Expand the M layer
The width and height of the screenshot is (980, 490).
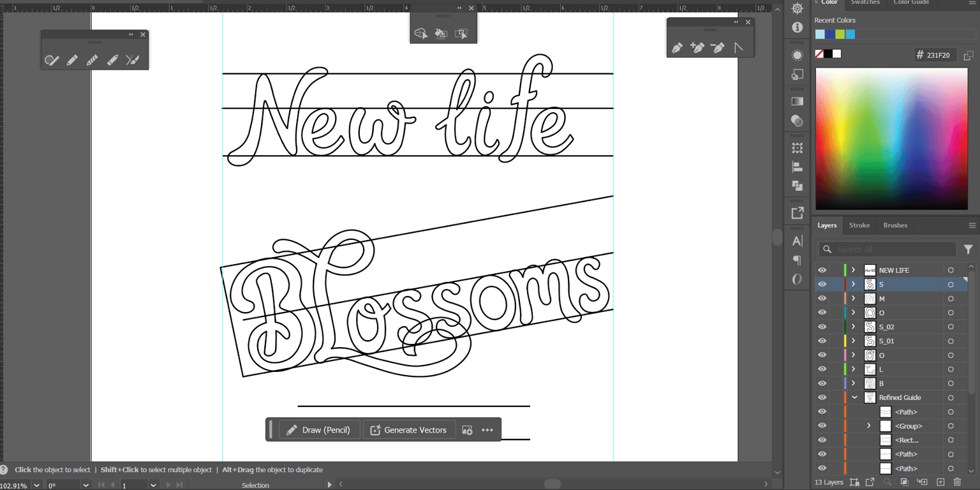tap(854, 299)
